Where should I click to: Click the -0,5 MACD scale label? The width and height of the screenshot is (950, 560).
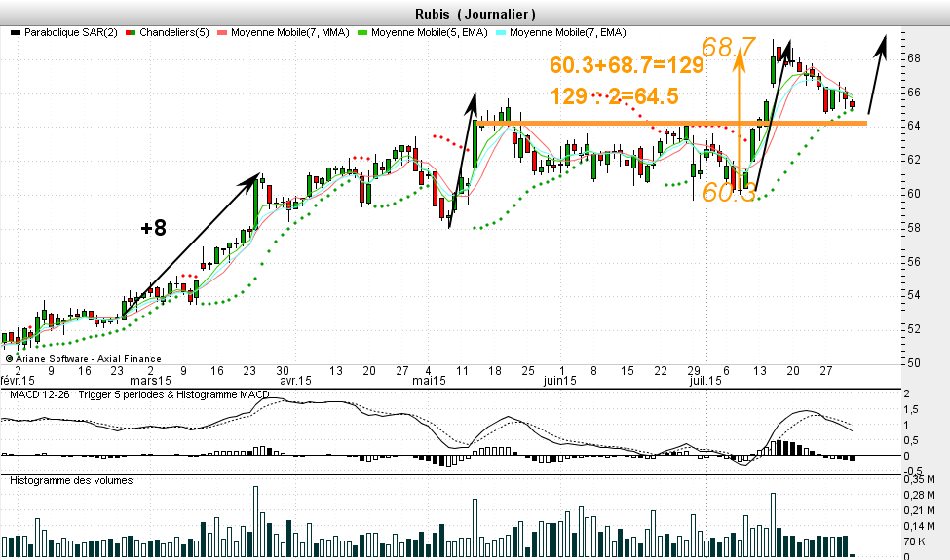click(914, 471)
